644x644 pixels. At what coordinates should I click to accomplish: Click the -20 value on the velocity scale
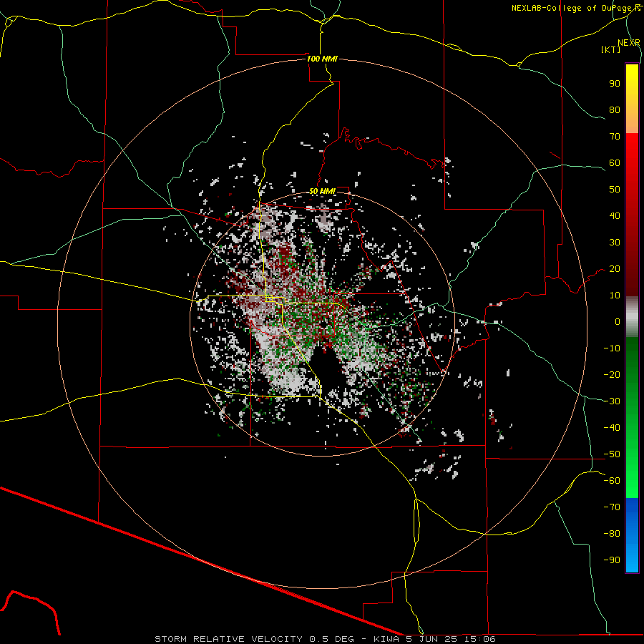point(612,375)
